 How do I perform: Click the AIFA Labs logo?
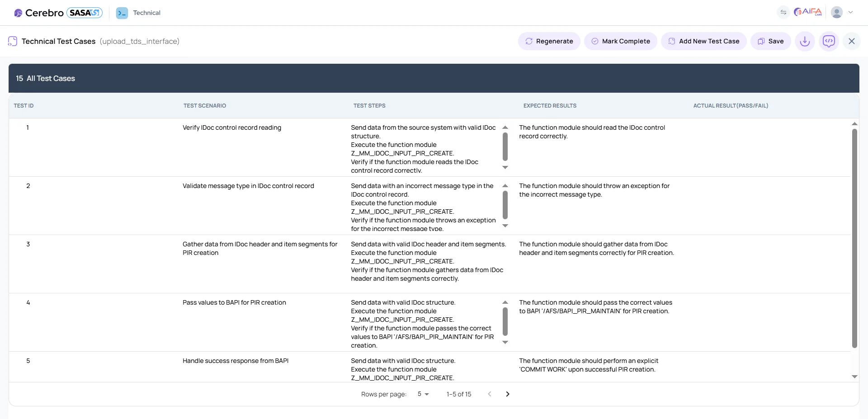807,12
